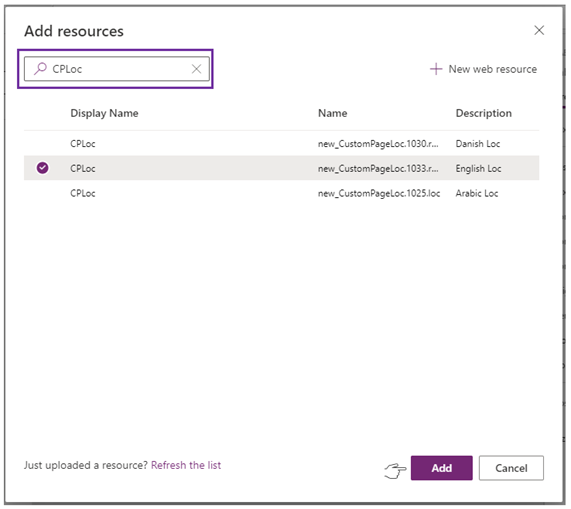Click new_CustomPageLoc.1030 name cell
The width and height of the screenshot is (571, 509).
coord(378,144)
